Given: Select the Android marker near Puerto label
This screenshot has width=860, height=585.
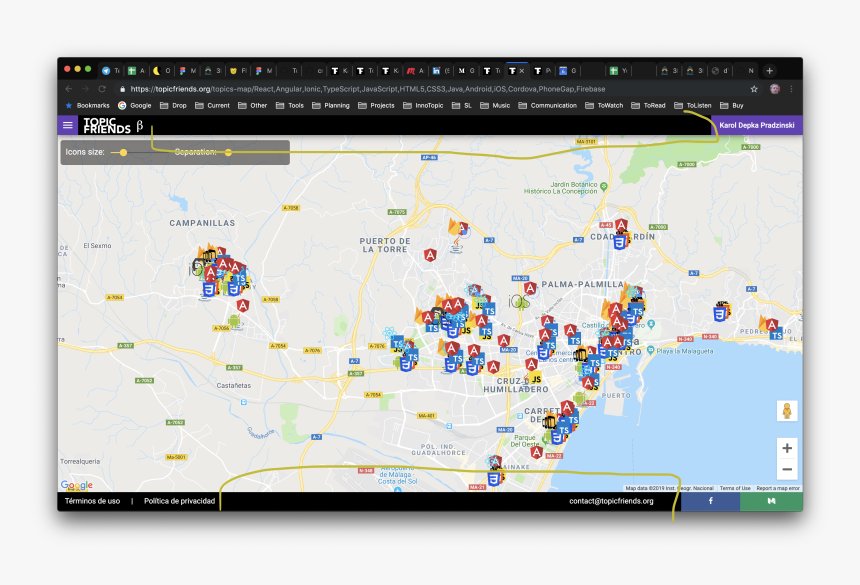Looking at the screenshot, I should tap(579, 399).
